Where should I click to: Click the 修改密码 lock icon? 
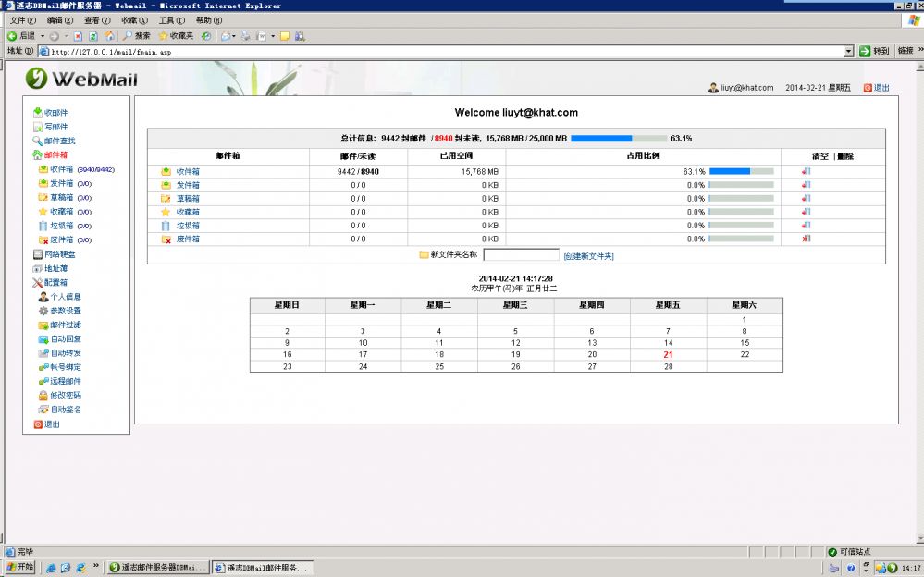[43, 396]
